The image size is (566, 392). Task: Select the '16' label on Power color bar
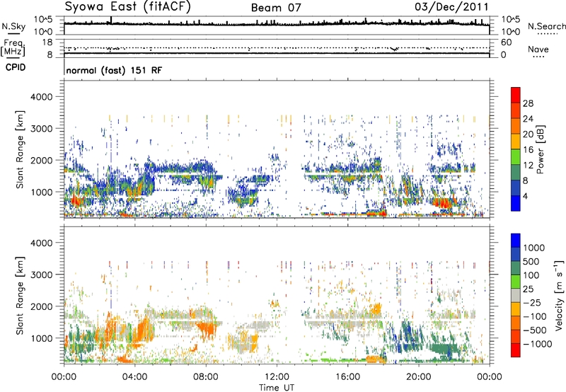(x=528, y=150)
